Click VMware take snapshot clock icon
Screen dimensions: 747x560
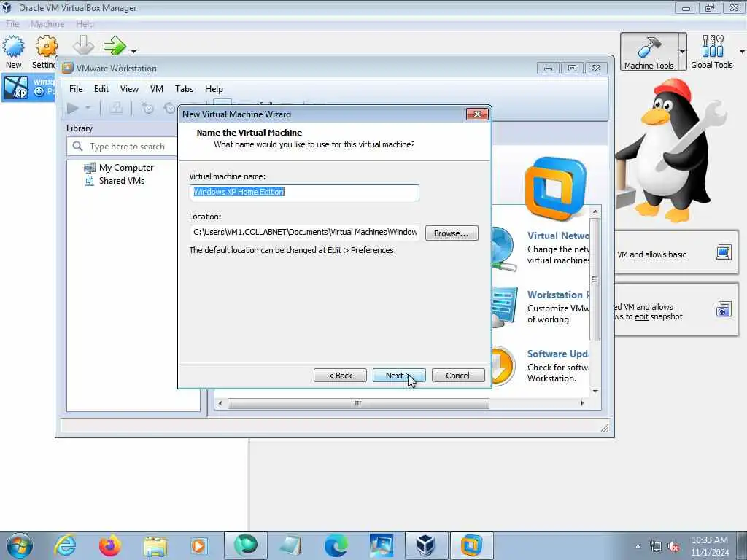coord(147,109)
